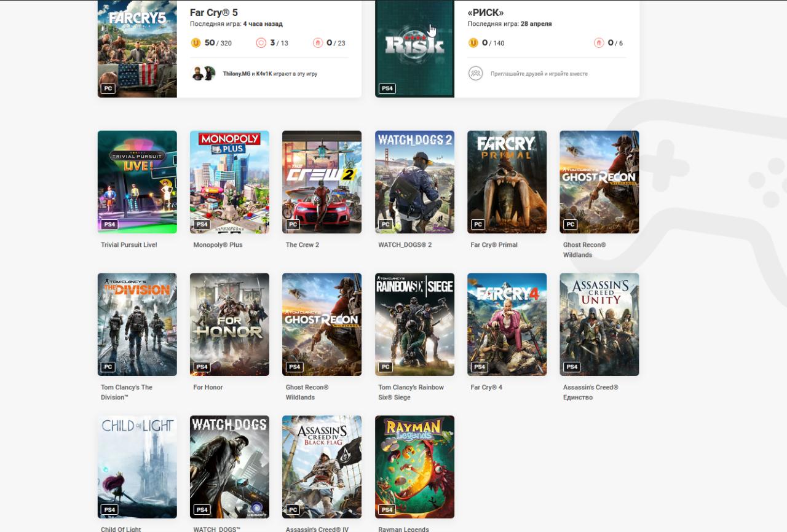
Task: Select the Assassin's Creed Unity cover
Action: pos(599,324)
